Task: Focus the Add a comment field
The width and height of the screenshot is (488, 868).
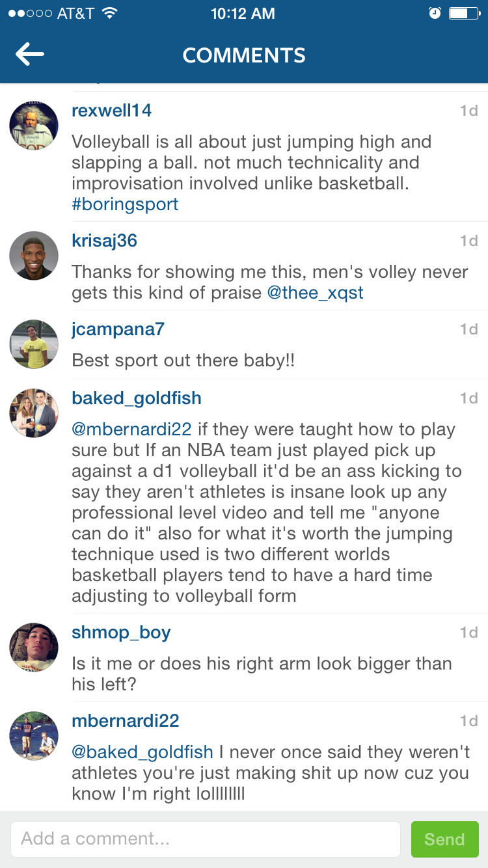Action: pyautogui.click(x=205, y=839)
